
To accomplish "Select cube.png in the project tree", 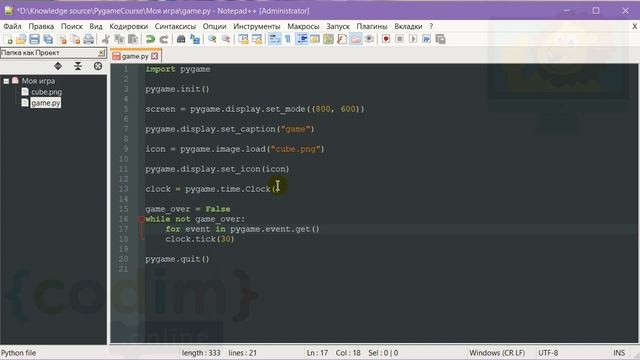I will click(47, 92).
